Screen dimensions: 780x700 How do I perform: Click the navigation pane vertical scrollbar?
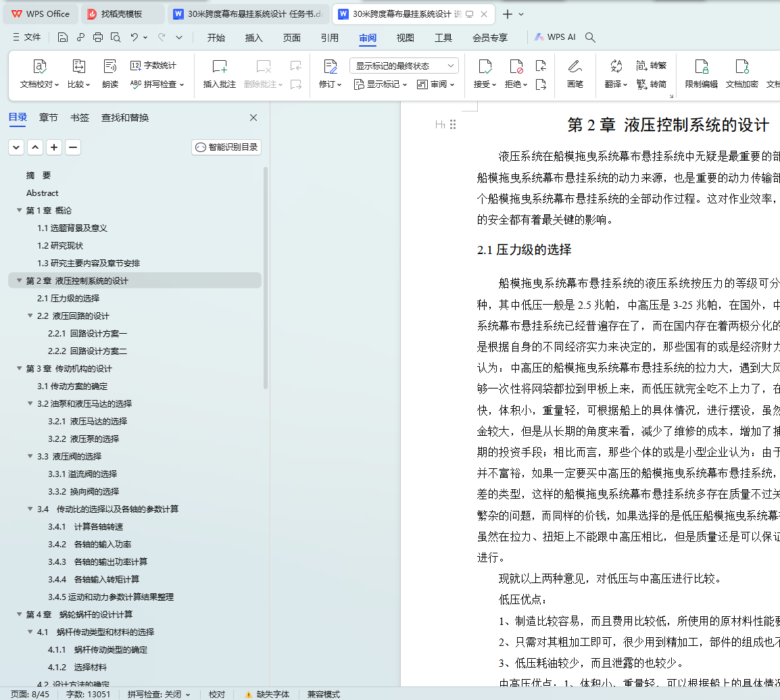[x=266, y=277]
